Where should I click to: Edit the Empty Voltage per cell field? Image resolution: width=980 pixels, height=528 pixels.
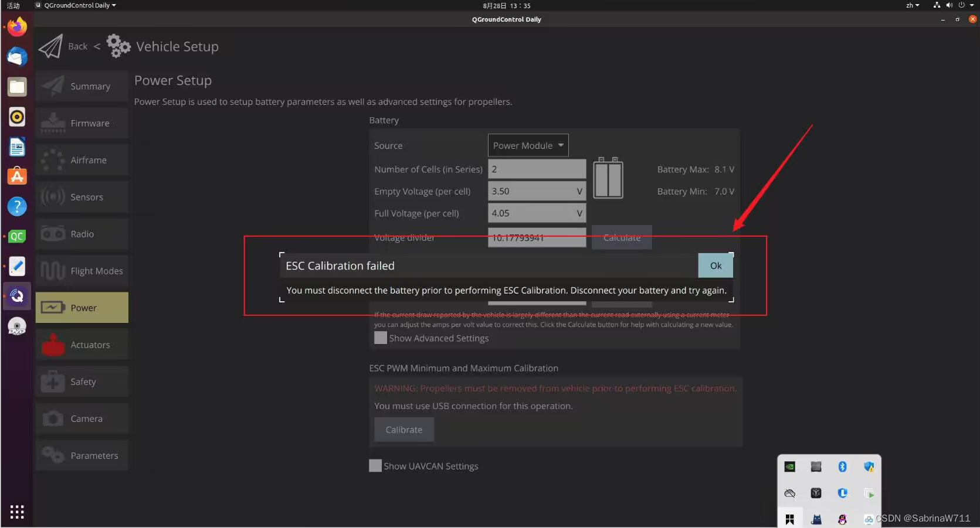537,191
